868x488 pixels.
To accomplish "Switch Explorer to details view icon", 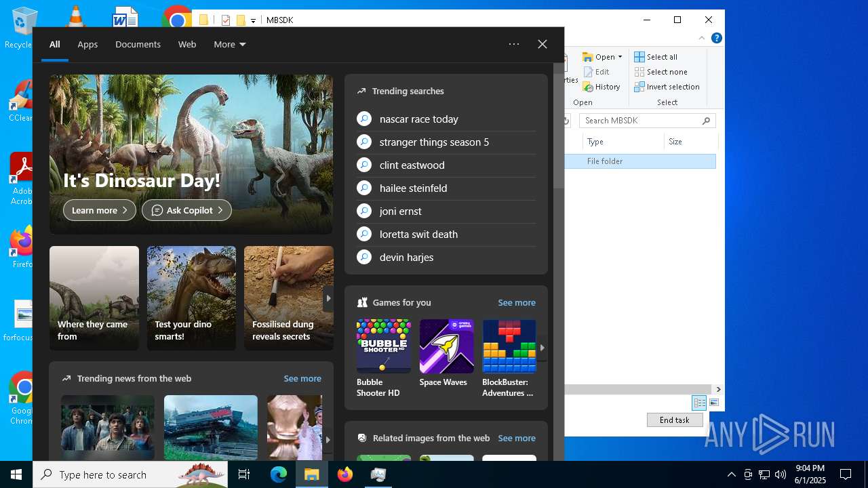I will click(x=699, y=403).
